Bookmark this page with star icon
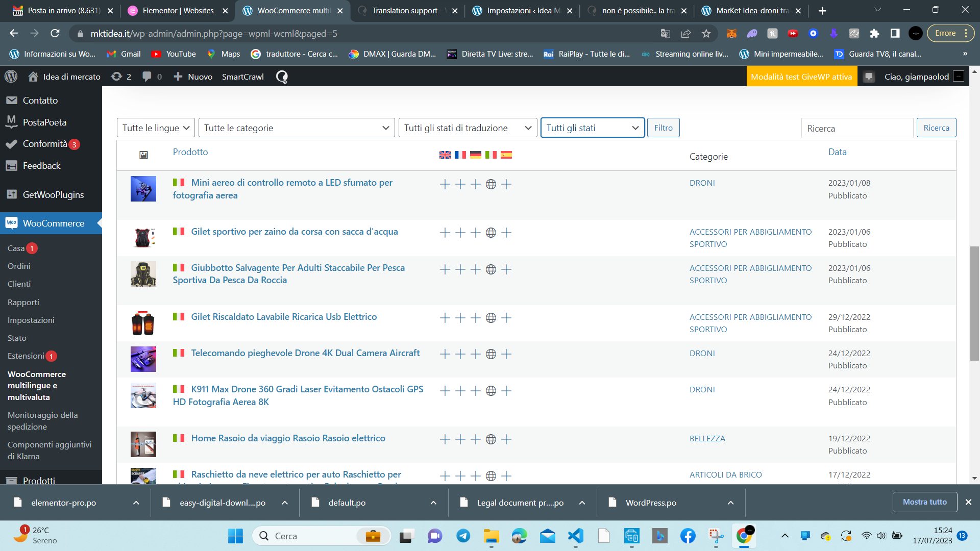980x551 pixels. click(x=706, y=33)
